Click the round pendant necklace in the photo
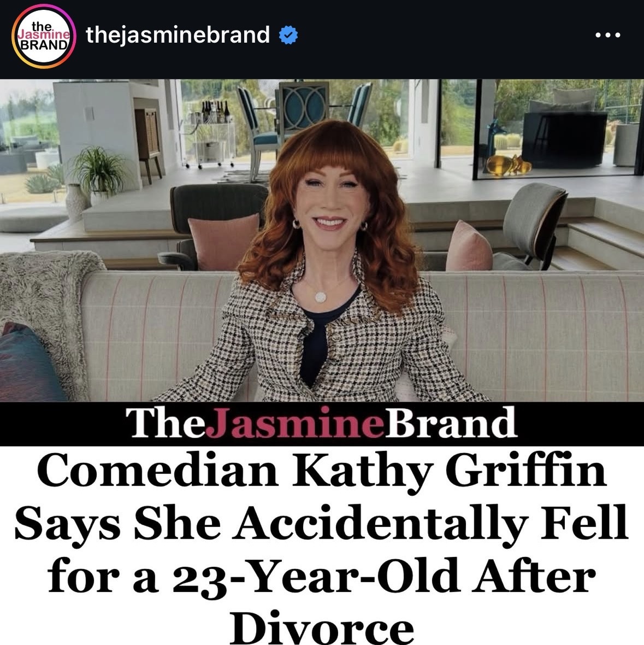Viewport: 644px width, 645px height. 320,297
